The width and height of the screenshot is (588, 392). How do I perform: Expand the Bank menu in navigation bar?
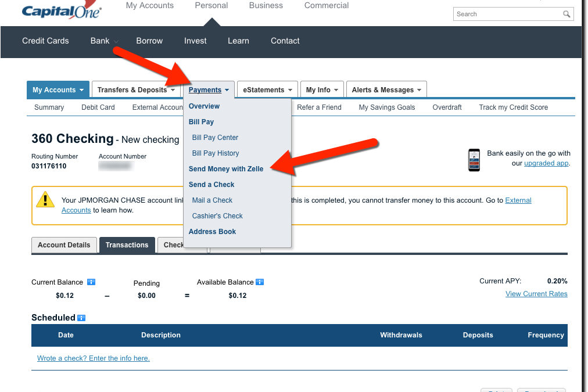point(104,41)
